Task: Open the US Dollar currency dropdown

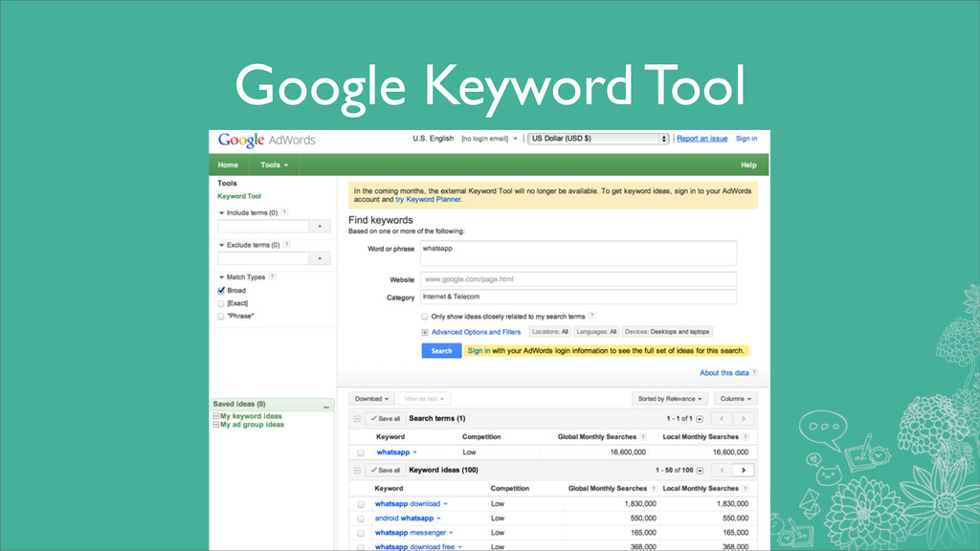Action: (598, 139)
